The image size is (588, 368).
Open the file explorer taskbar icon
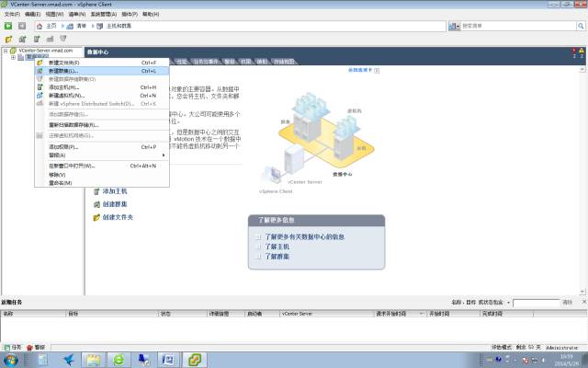click(x=94, y=360)
